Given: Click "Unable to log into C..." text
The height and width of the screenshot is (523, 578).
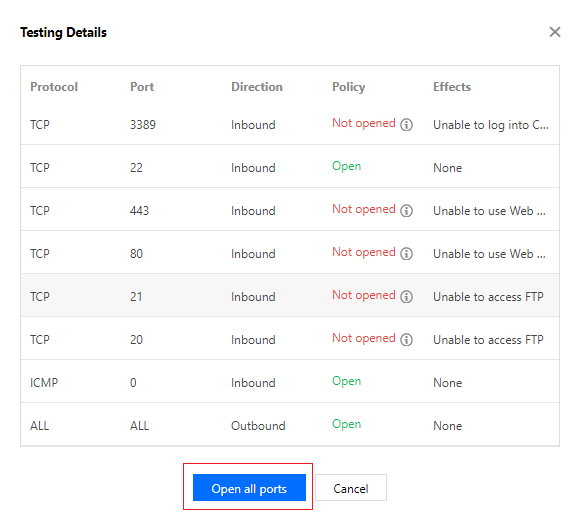Looking at the screenshot, I should (491, 125).
